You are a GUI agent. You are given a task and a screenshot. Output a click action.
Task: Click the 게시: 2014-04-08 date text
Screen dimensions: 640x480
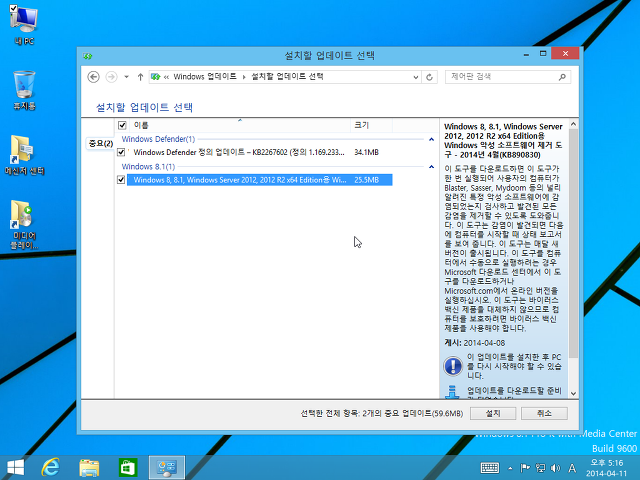(474, 343)
